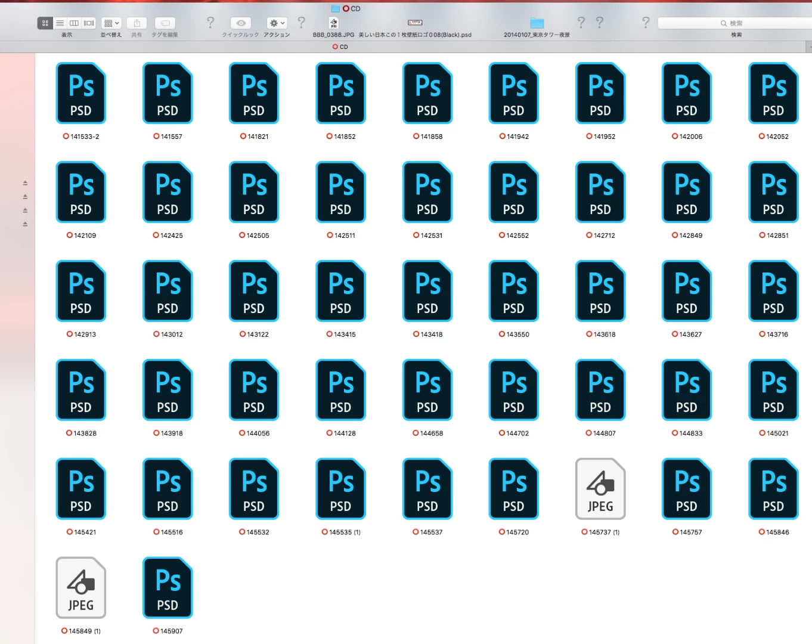Click file name 143122
Image resolution: width=812 pixels, height=644 pixels.
pyautogui.click(x=258, y=335)
